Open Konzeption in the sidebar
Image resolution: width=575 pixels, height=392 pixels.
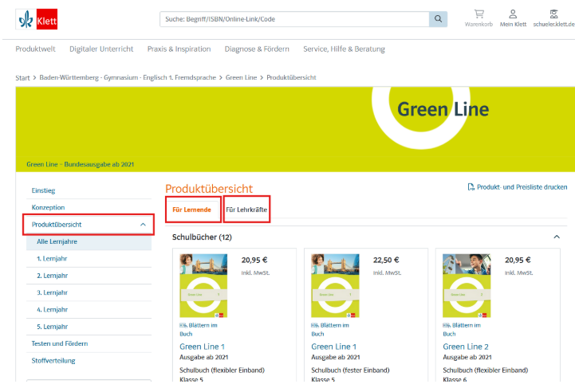[x=48, y=207]
